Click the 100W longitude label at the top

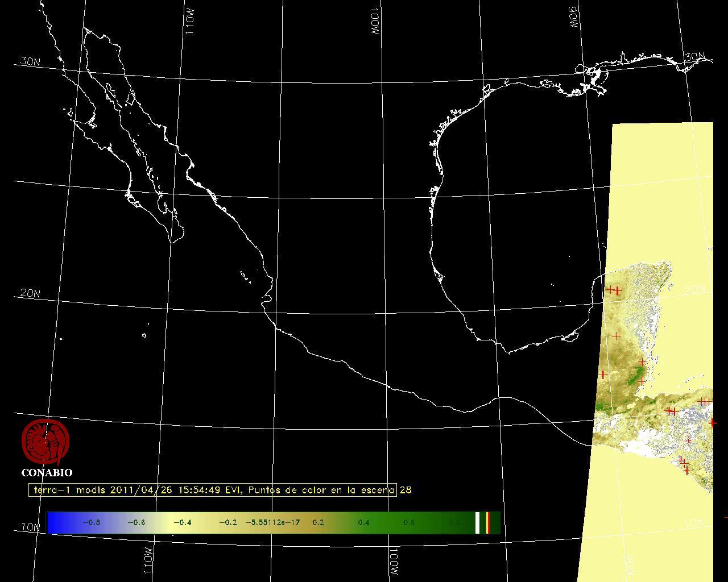click(x=374, y=23)
